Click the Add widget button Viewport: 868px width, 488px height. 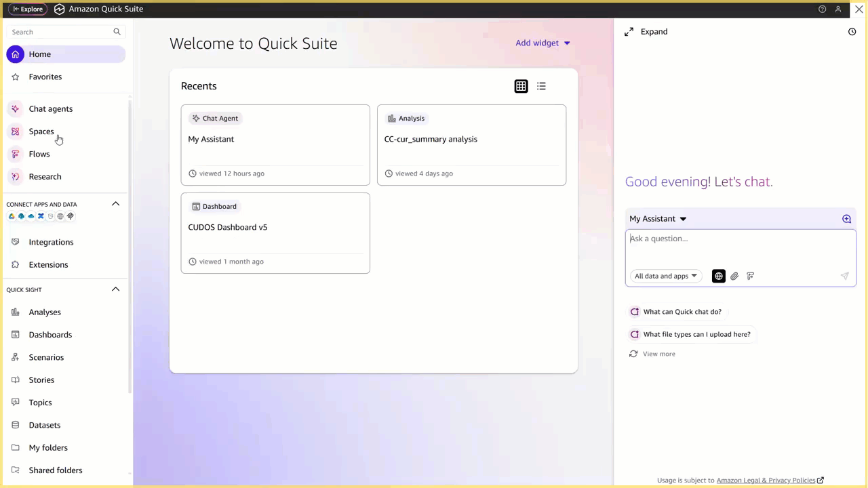[x=537, y=43]
